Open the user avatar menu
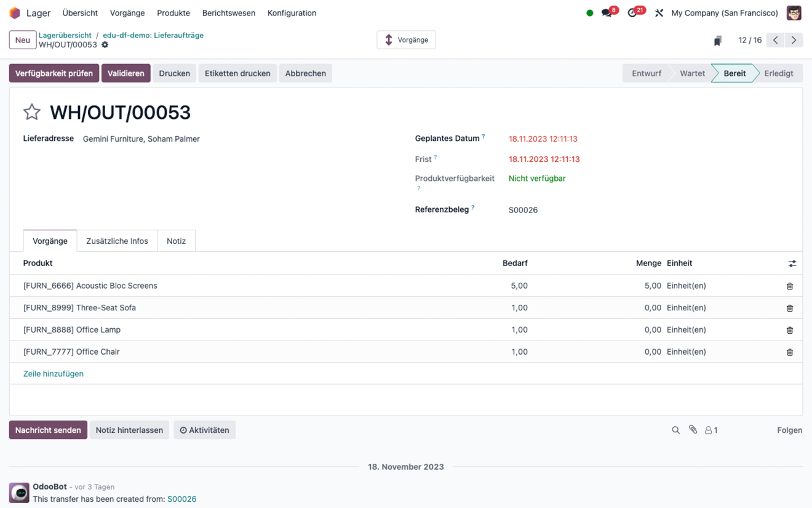 pyautogui.click(x=794, y=13)
